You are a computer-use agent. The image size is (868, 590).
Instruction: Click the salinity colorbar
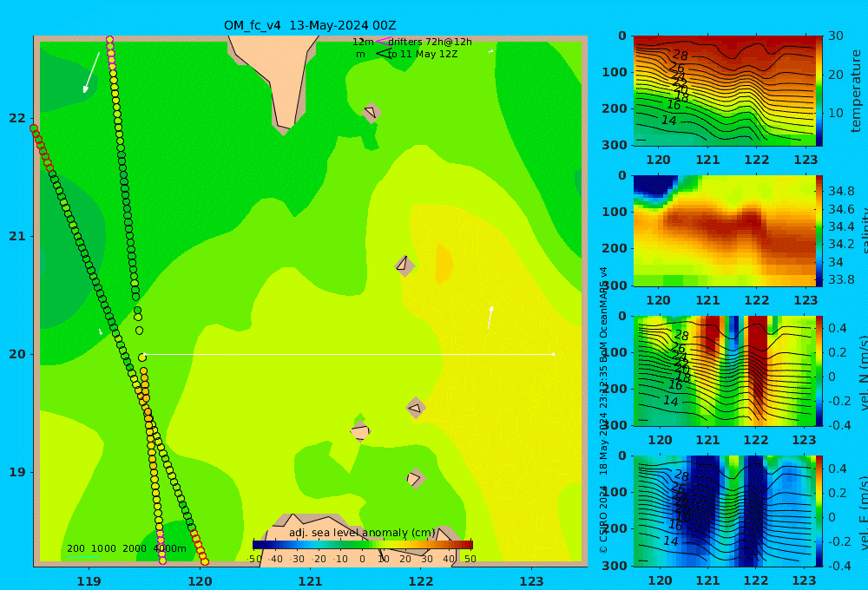pos(819,231)
